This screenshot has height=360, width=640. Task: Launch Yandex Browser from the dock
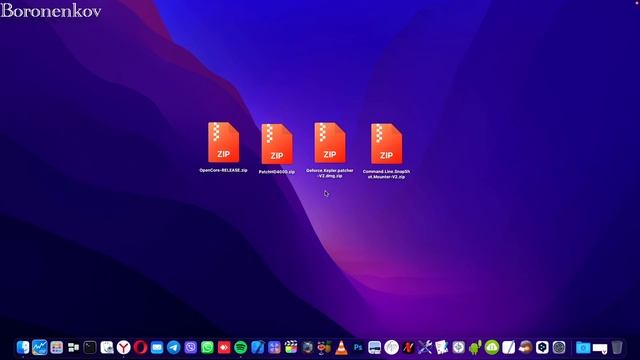pyautogui.click(x=123, y=347)
